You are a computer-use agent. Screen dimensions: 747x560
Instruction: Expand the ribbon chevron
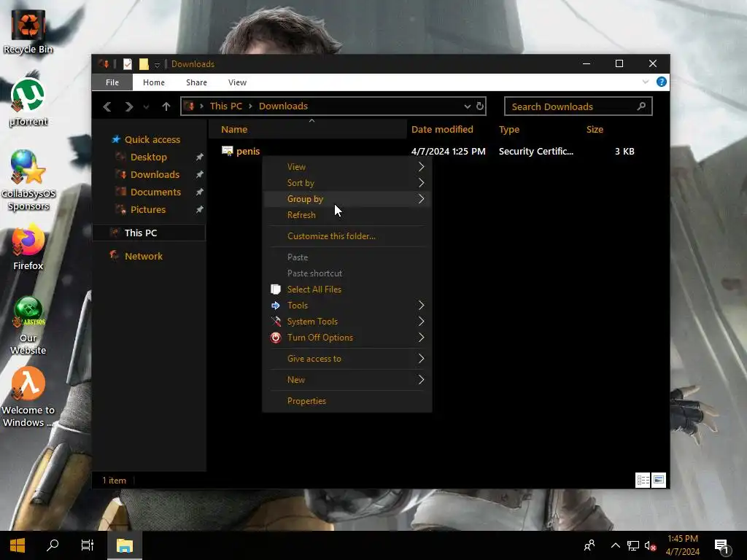click(646, 82)
